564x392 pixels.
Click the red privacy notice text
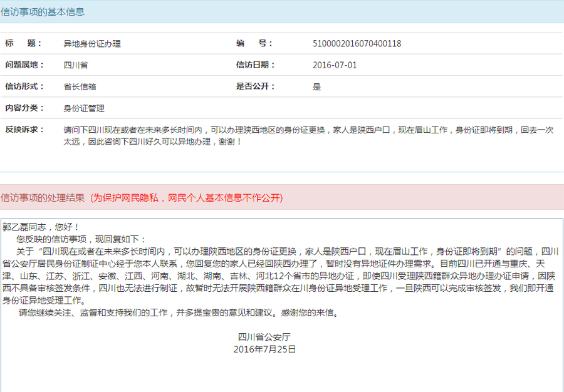tap(186, 198)
